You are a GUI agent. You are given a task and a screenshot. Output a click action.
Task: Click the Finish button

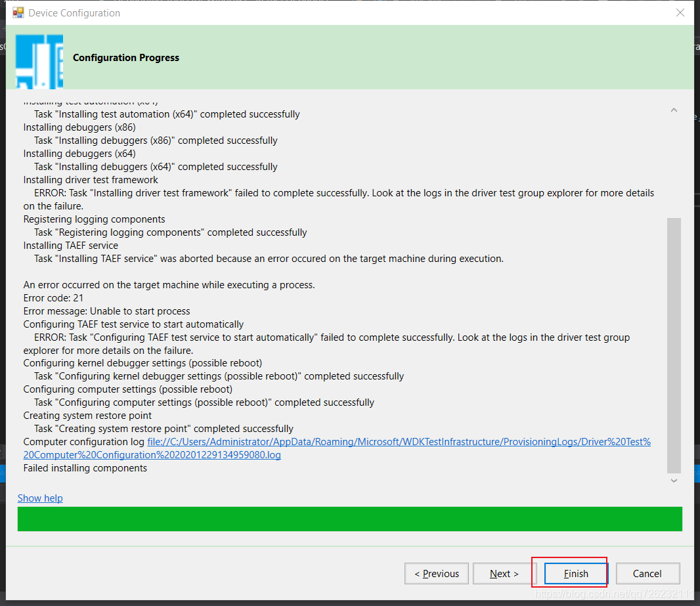click(575, 573)
